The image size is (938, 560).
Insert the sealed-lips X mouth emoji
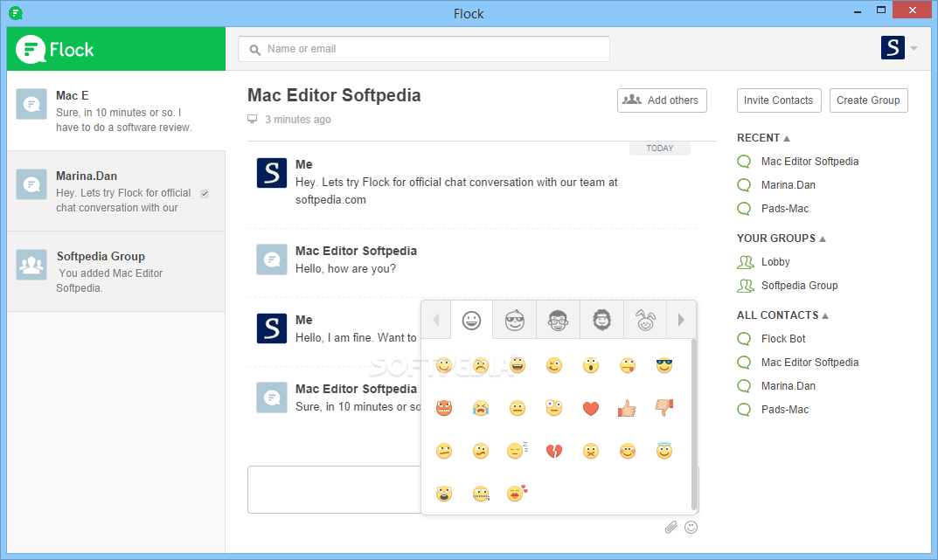[x=590, y=451]
